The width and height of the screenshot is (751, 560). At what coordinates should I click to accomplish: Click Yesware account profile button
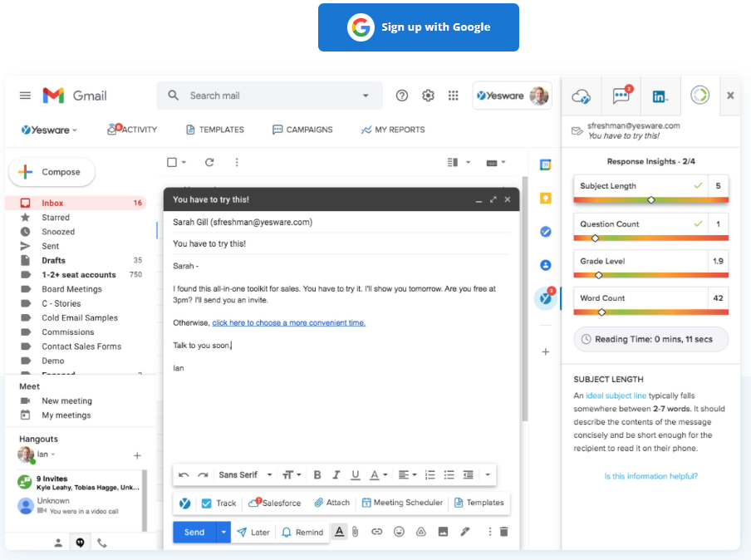512,96
